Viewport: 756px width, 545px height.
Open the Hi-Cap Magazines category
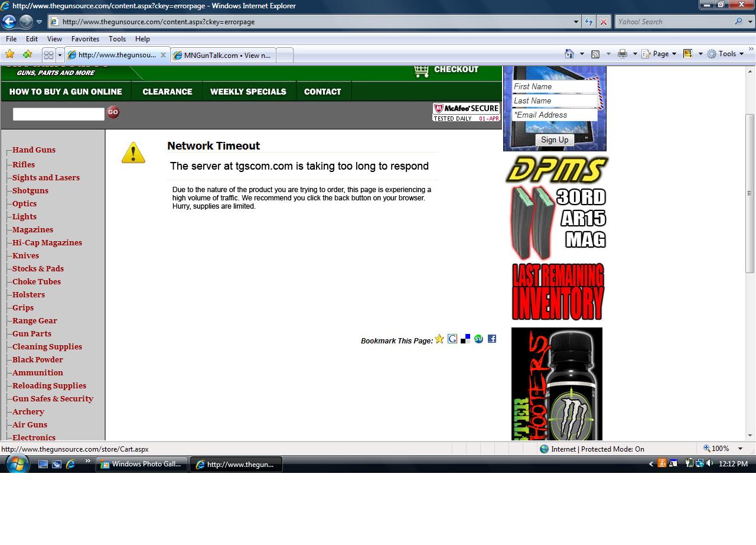[x=47, y=242]
